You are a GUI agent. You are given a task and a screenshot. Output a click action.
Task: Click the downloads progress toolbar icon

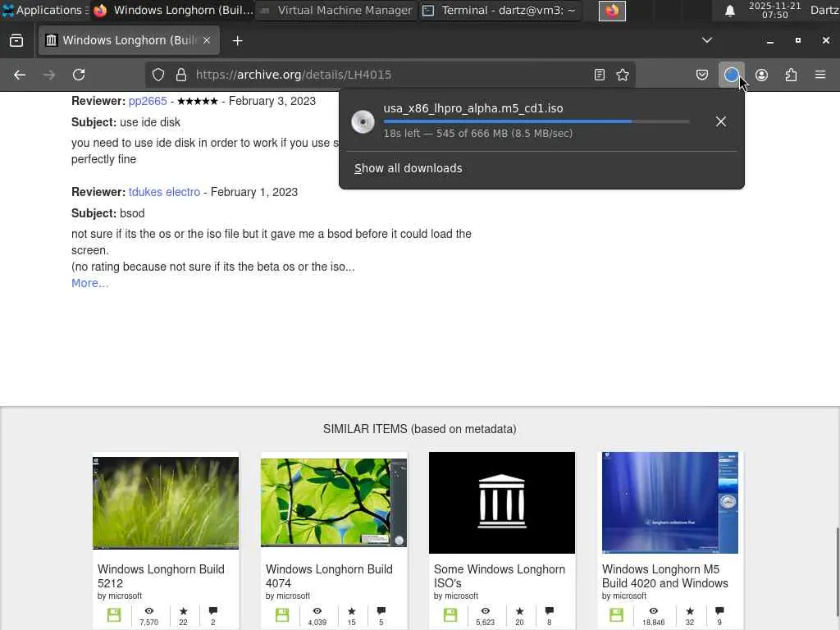click(x=731, y=75)
